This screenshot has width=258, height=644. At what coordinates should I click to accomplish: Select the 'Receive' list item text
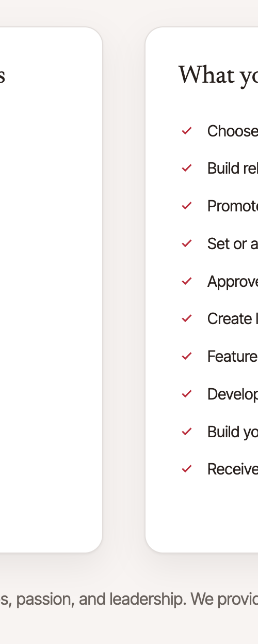[x=233, y=469]
